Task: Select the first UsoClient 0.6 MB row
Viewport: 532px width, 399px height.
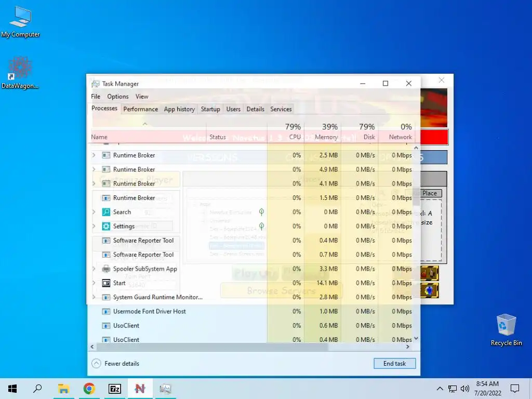Action: point(252,326)
